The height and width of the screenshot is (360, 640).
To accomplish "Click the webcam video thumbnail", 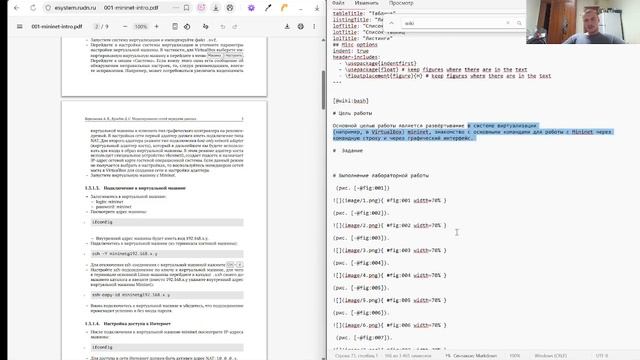I will [x=583, y=22].
